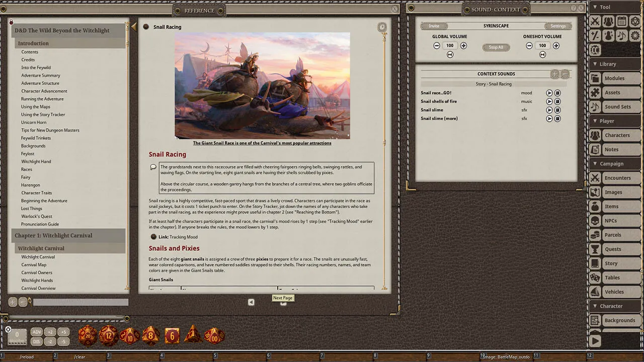Open the Options gear tool icon
Image resolution: width=644 pixels, height=362 pixels.
634,36
